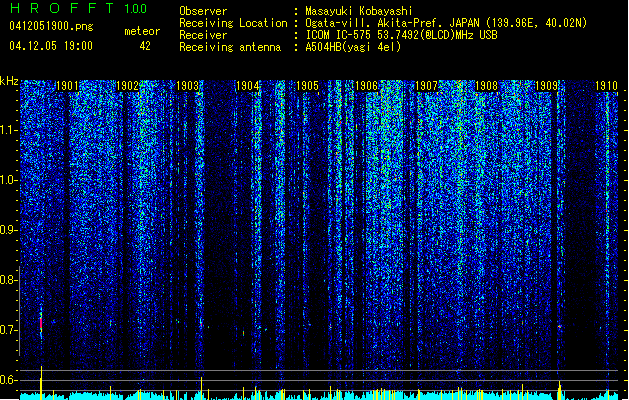Click the kHz axis unit label
629x400 pixels.
(9, 81)
